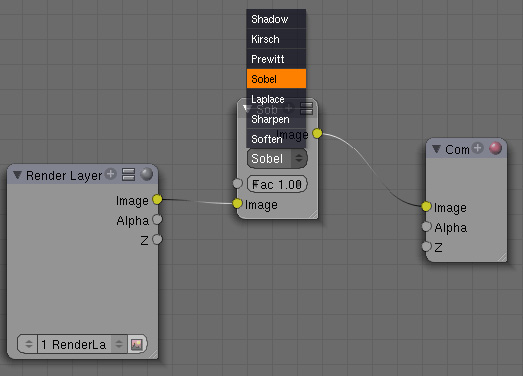Click the scene render icon beside RenderLa

coord(136,344)
